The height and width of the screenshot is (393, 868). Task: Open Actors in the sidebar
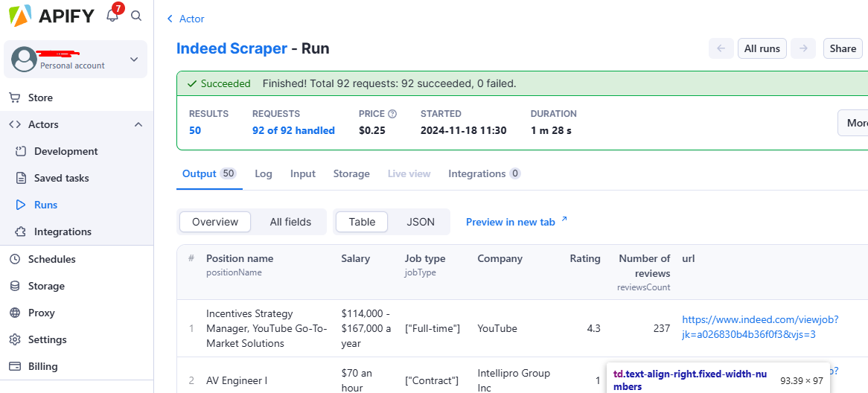click(43, 124)
